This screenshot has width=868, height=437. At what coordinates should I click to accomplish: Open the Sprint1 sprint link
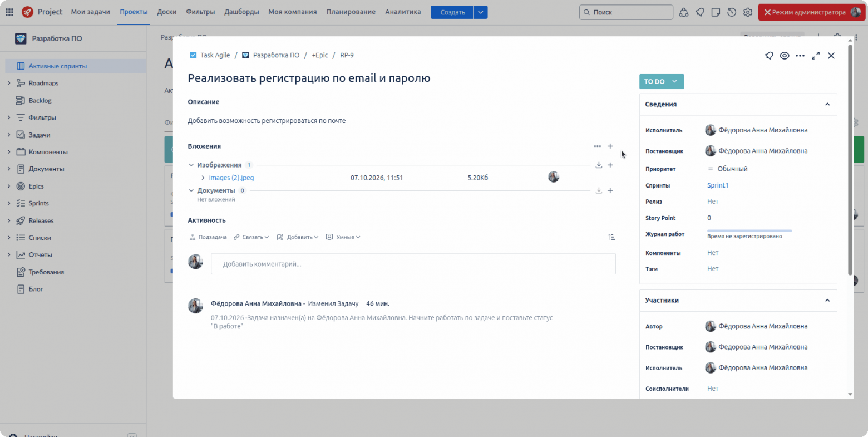click(718, 185)
